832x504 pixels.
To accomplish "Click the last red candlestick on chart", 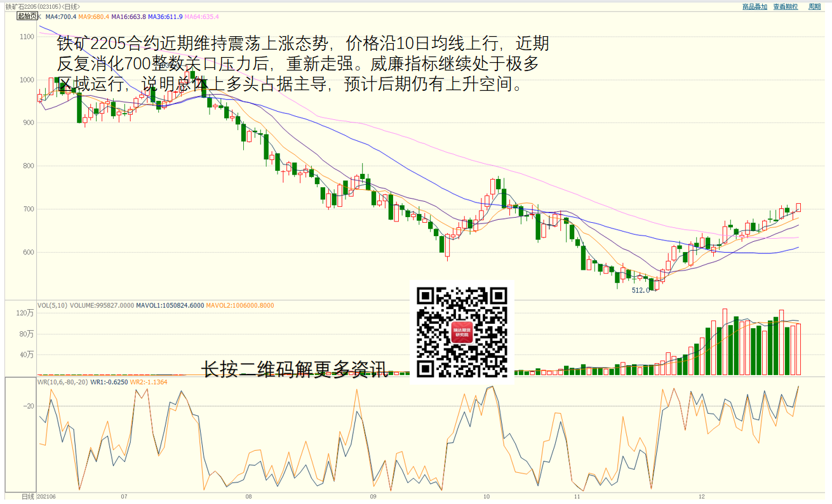I will (798, 207).
